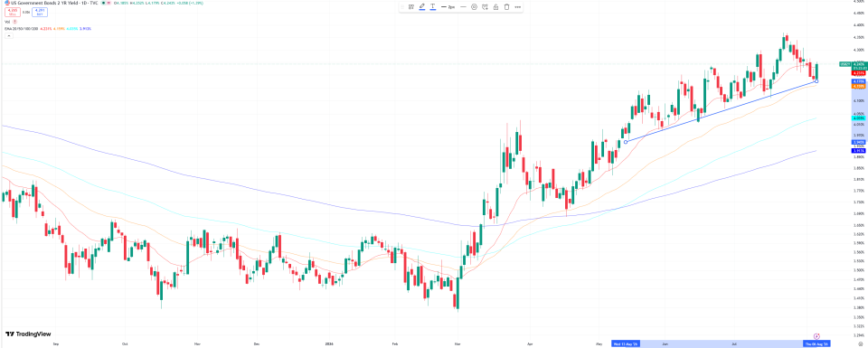
Task: Click the purple event marker on time axis
Action: point(816,336)
